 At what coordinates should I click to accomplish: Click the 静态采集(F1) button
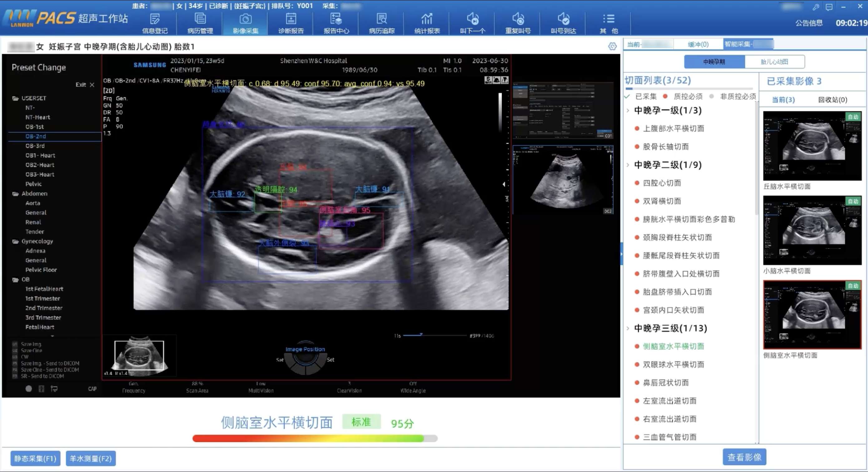pos(35,458)
